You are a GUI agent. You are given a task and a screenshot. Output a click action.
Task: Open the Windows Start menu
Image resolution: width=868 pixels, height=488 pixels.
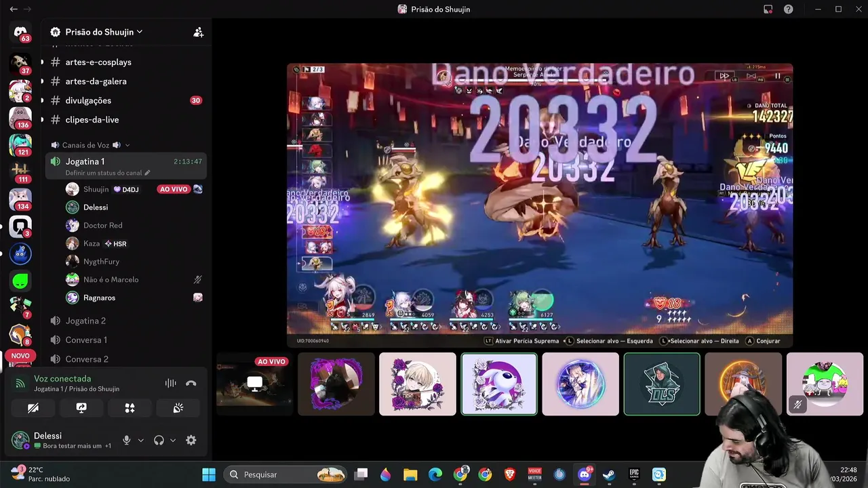coord(209,474)
